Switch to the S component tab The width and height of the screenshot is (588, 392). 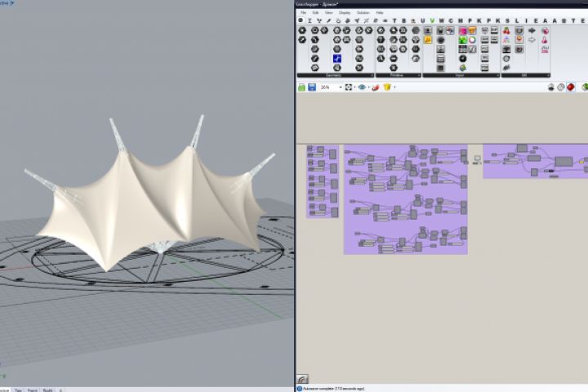click(x=507, y=20)
